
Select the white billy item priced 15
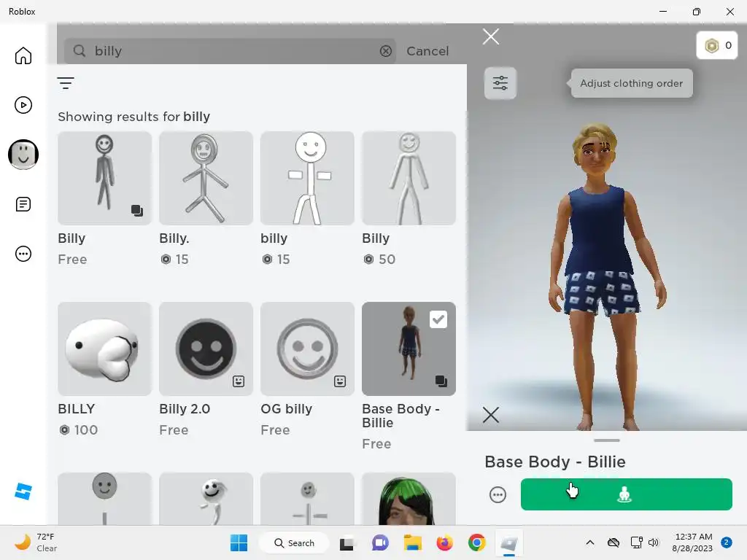click(307, 178)
